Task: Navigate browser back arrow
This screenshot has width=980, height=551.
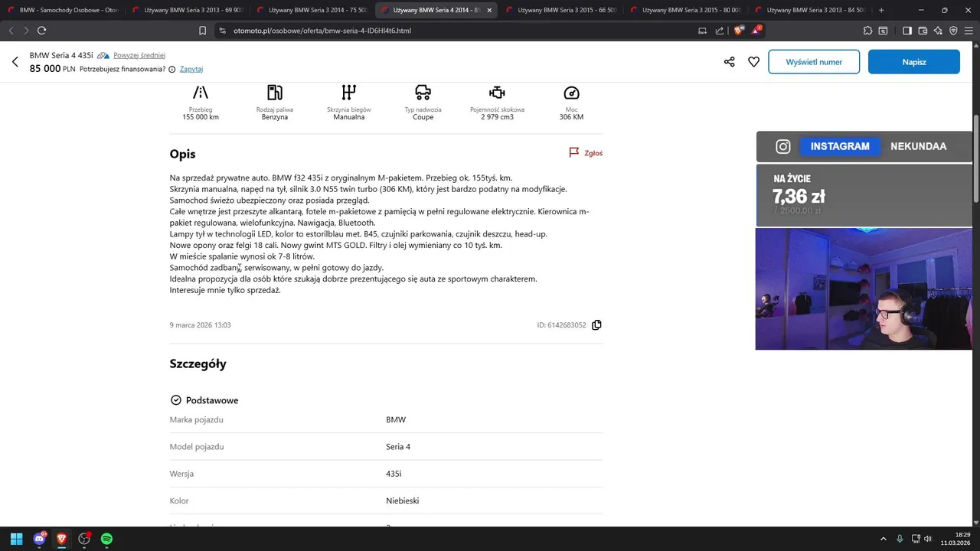Action: (11, 31)
